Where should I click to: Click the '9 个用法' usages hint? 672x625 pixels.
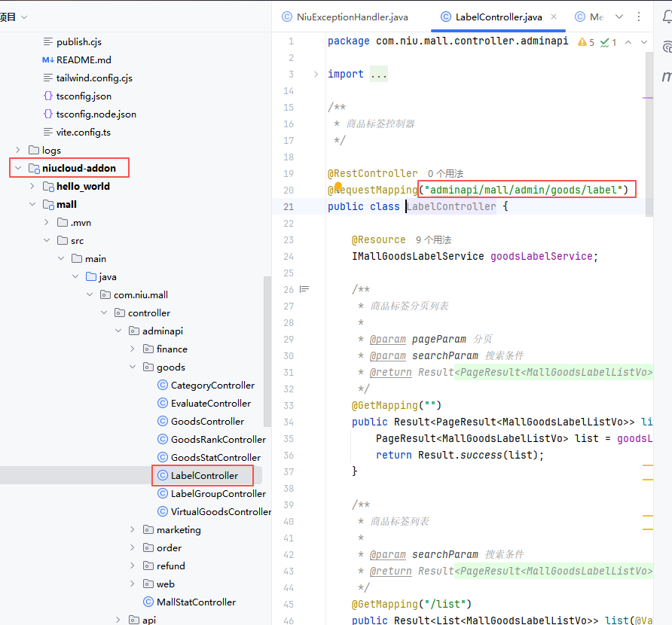[433, 239]
